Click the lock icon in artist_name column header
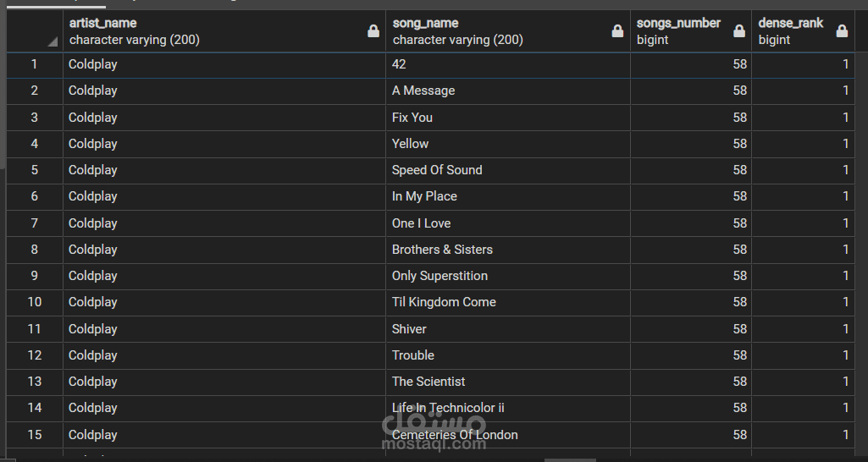The width and height of the screenshot is (868, 462). tap(373, 31)
